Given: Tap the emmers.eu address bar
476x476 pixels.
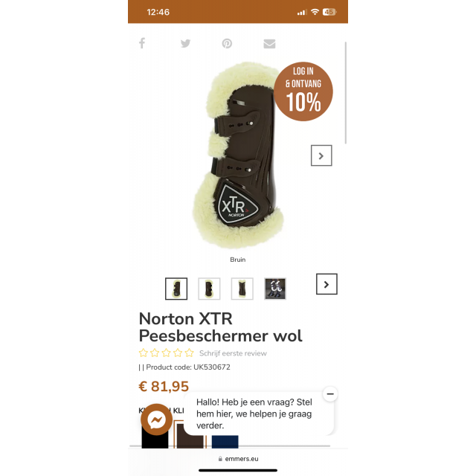Looking at the screenshot, I should [x=238, y=459].
